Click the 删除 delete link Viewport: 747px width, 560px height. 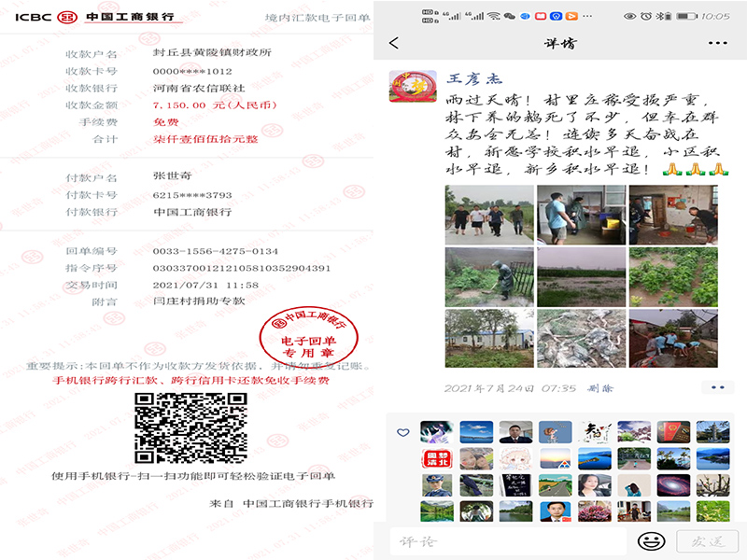click(601, 387)
